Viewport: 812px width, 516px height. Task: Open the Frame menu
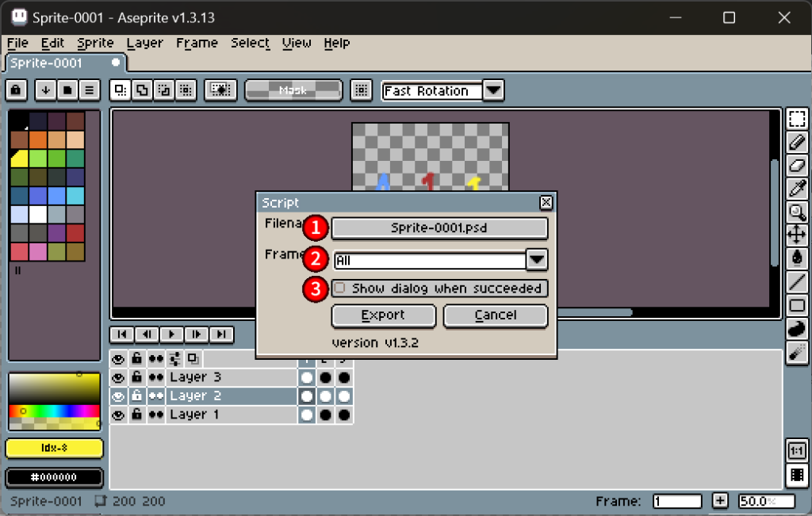click(197, 43)
